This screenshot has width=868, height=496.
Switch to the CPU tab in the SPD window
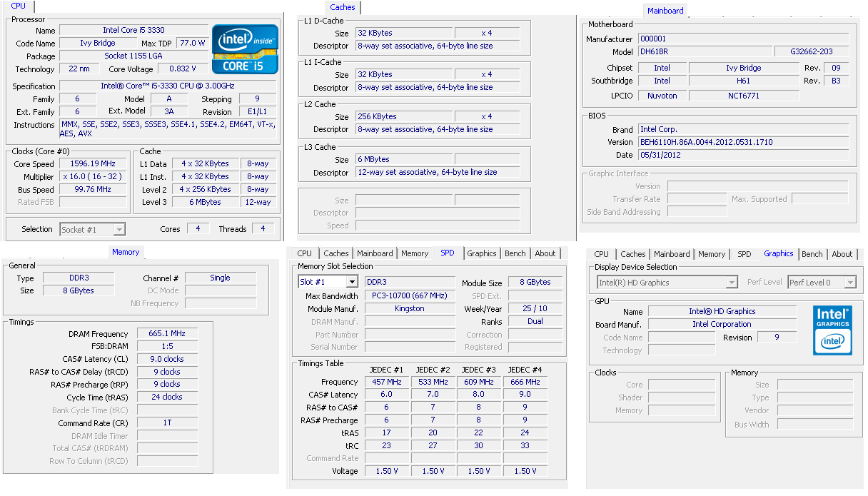pos(305,253)
